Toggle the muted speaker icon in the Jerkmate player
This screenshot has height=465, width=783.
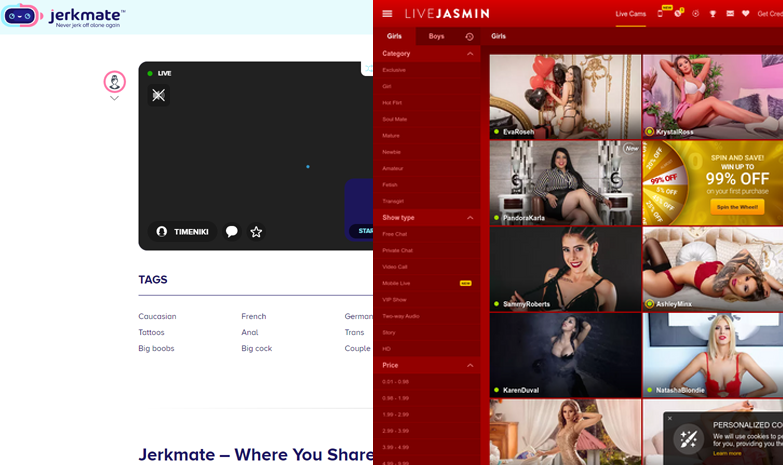pos(158,95)
